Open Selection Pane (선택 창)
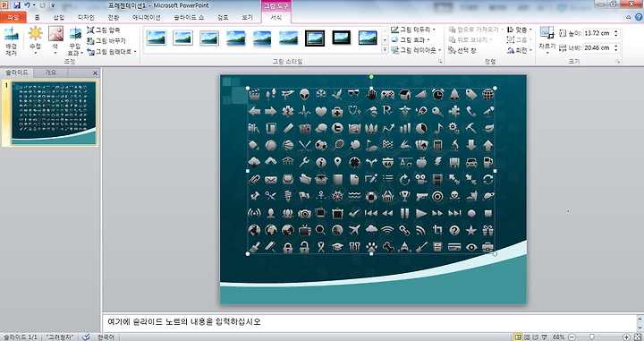 (x=462, y=50)
